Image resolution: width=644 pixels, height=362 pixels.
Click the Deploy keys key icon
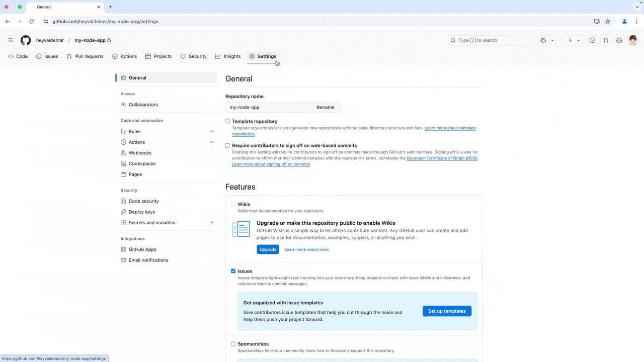(124, 212)
